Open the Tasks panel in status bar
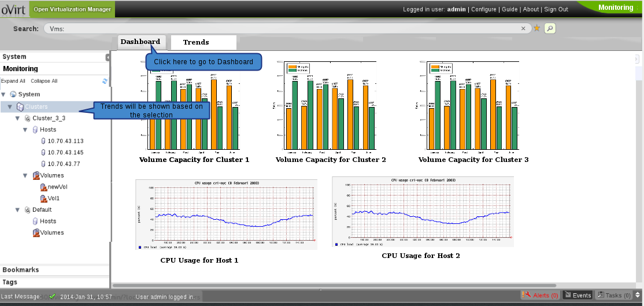Screen dimensions: 644x306 pyautogui.click(x=619, y=295)
